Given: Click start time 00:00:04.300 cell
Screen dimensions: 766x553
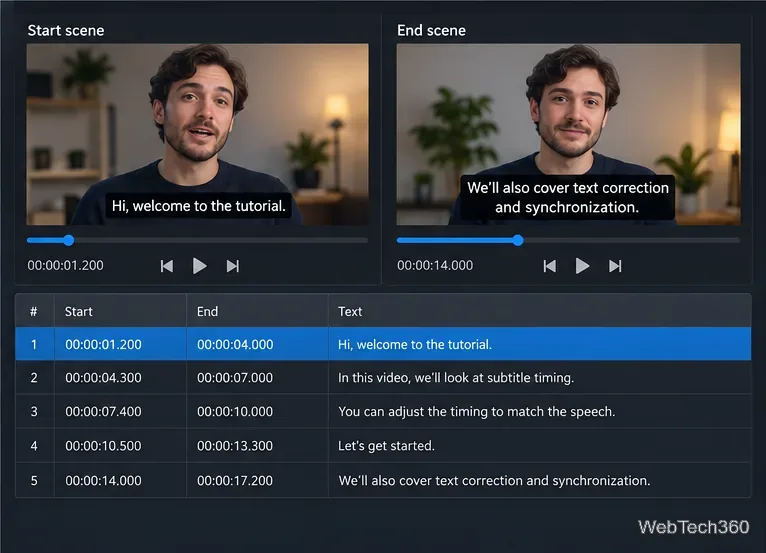Looking at the screenshot, I should coord(104,378).
